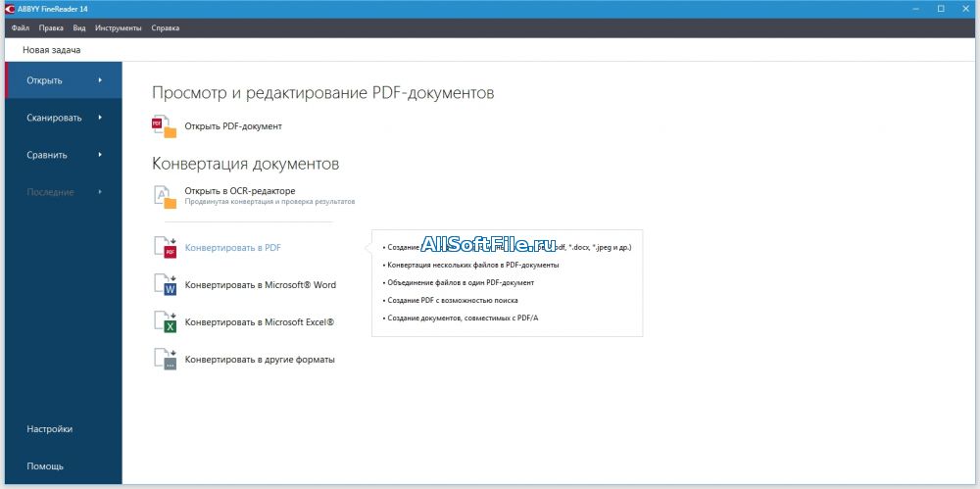Expand the Открыть sidebar arrow
This screenshot has height=489, width=980.
coord(100,80)
